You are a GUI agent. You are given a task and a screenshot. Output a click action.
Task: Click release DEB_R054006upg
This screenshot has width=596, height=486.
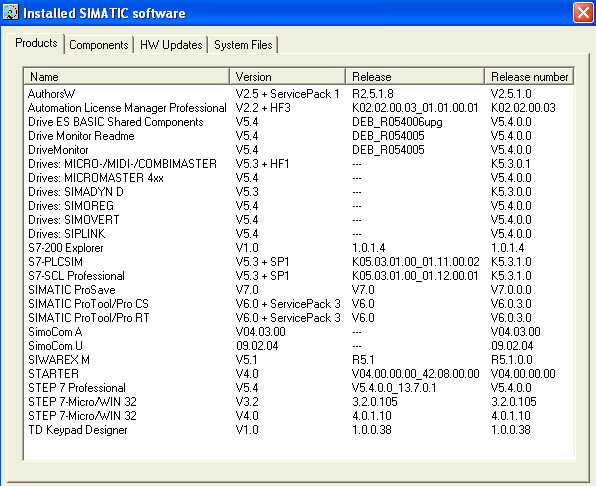coord(397,122)
